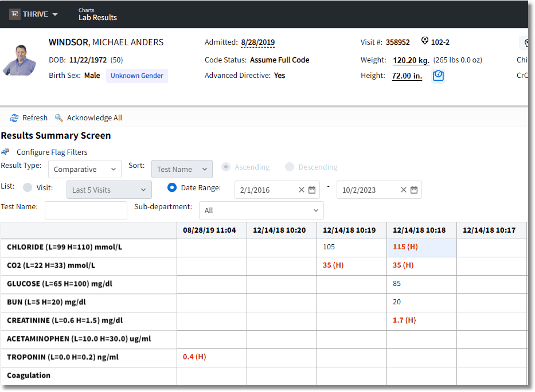Click the 08/28/19 11:04 column header
Viewport: 535px width, 392px height.
click(x=212, y=230)
